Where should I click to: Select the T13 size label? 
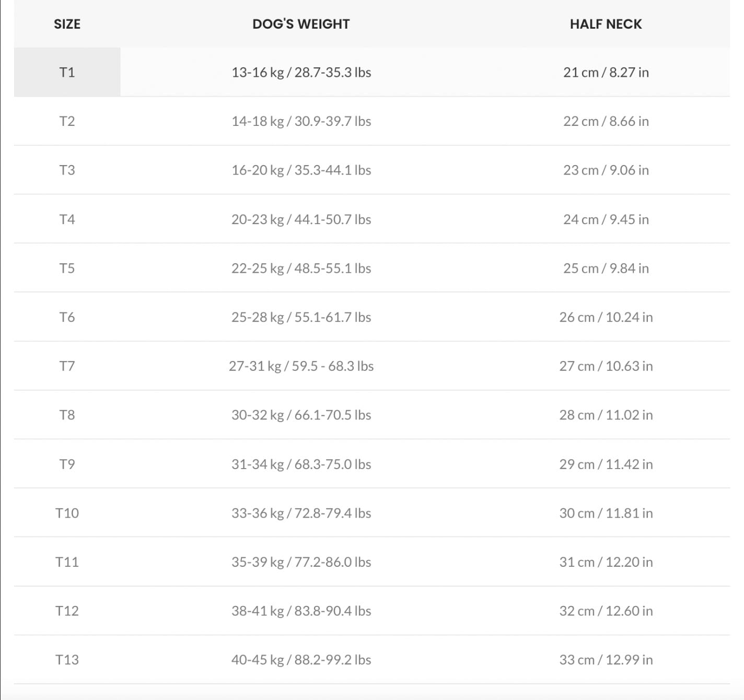67,660
